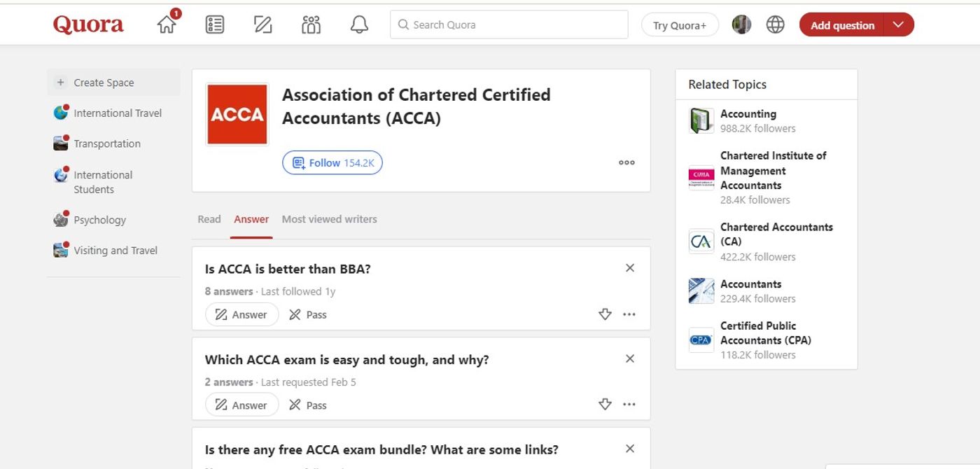Open the Following list icon in navbar
Viewport: 980px width, 469px height.
[215, 24]
